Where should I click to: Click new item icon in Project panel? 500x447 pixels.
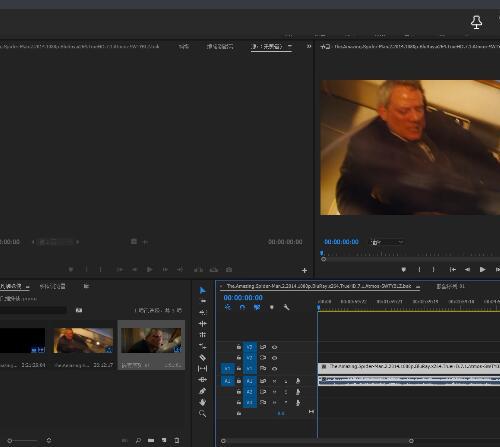point(164,440)
